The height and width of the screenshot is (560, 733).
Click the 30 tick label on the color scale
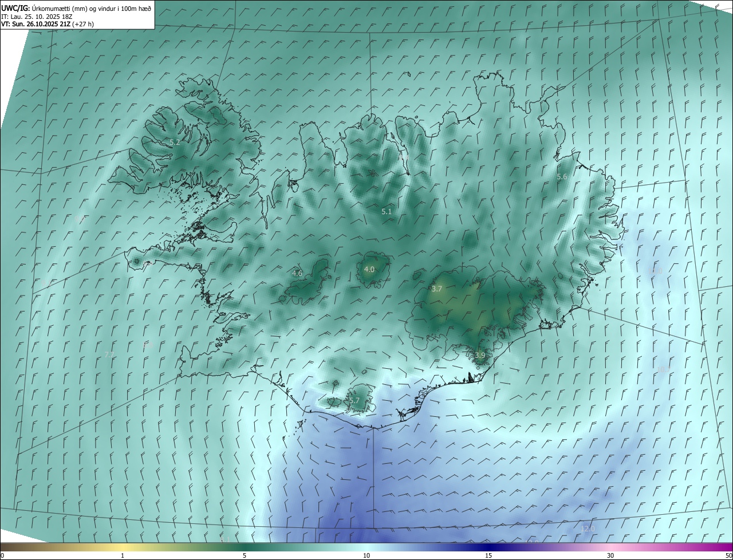610,556
